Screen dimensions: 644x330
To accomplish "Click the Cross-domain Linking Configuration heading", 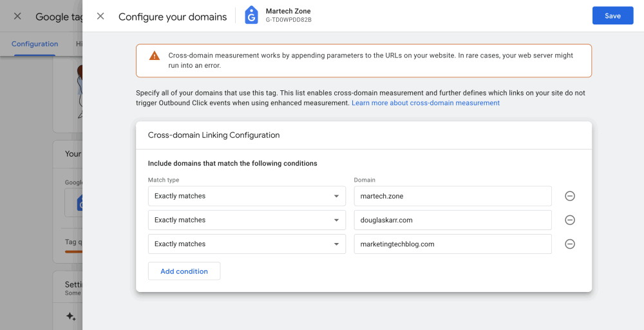I will click(214, 135).
